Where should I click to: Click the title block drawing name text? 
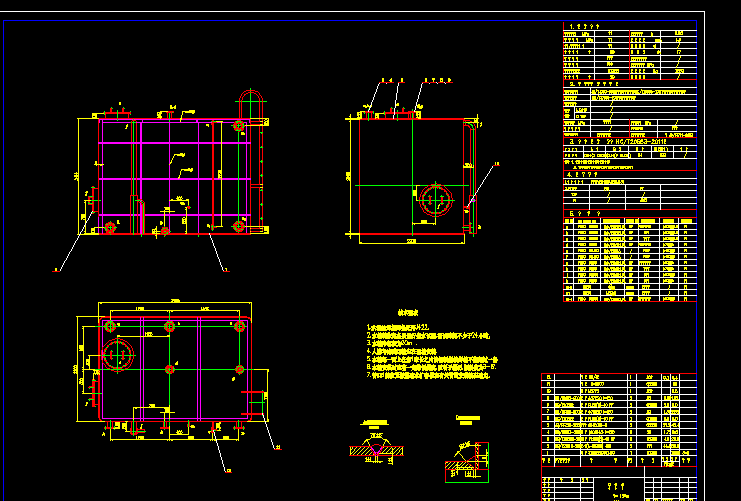pos(616,485)
